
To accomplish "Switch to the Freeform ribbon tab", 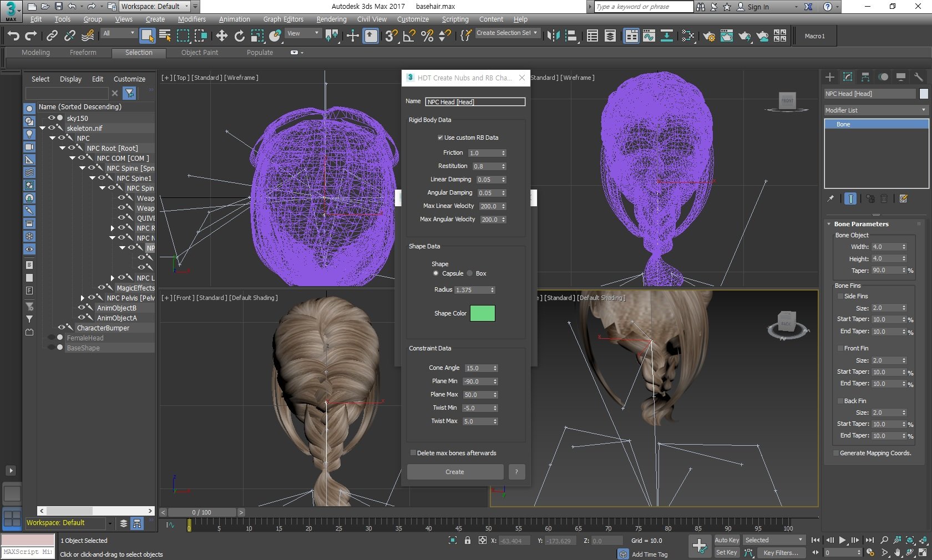I will (83, 53).
